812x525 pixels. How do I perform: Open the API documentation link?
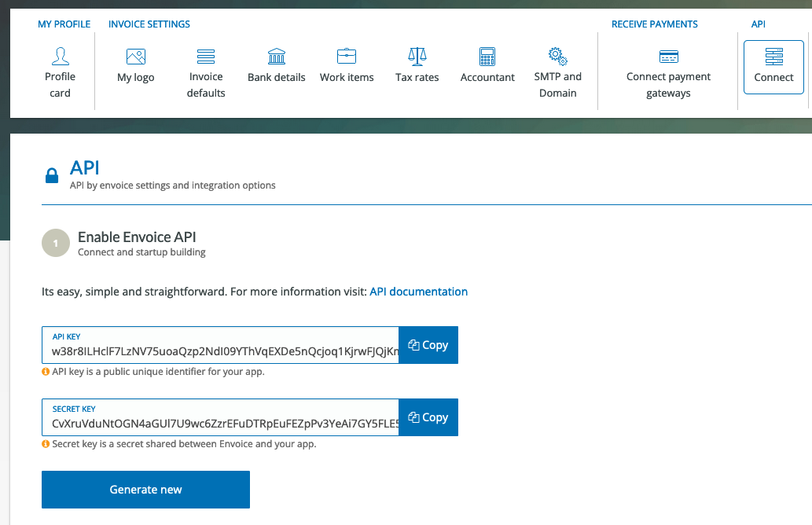[418, 292]
